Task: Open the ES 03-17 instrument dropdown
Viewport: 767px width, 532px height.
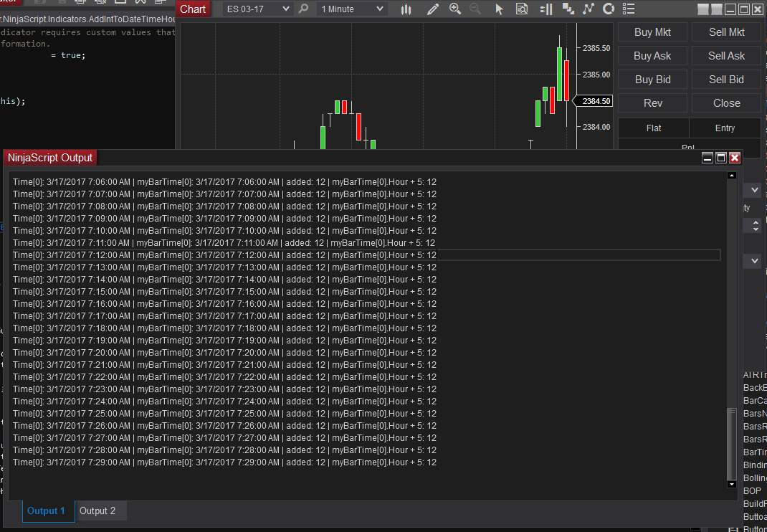Action: pos(257,9)
